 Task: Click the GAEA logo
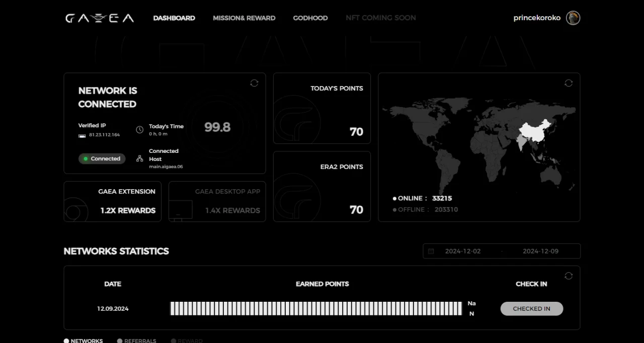100,18
